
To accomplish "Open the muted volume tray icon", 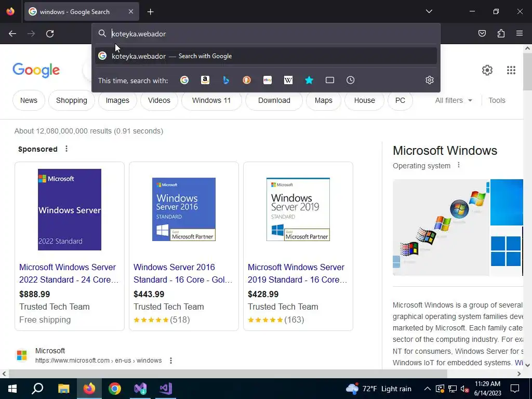I will (x=465, y=389).
